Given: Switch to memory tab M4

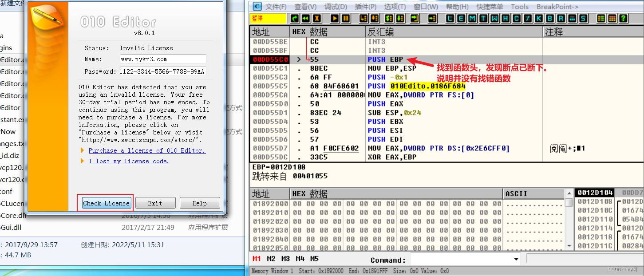Looking at the screenshot, I should click(300, 259).
